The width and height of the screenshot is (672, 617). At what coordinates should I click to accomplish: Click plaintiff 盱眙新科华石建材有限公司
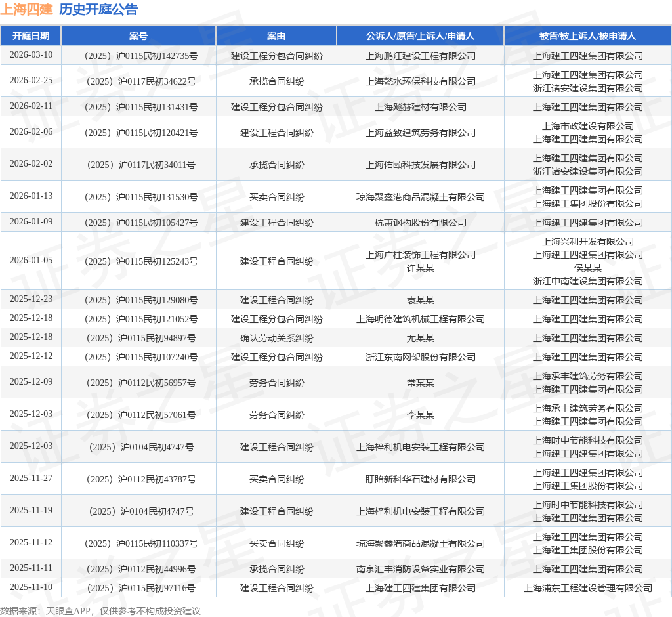[x=421, y=479]
